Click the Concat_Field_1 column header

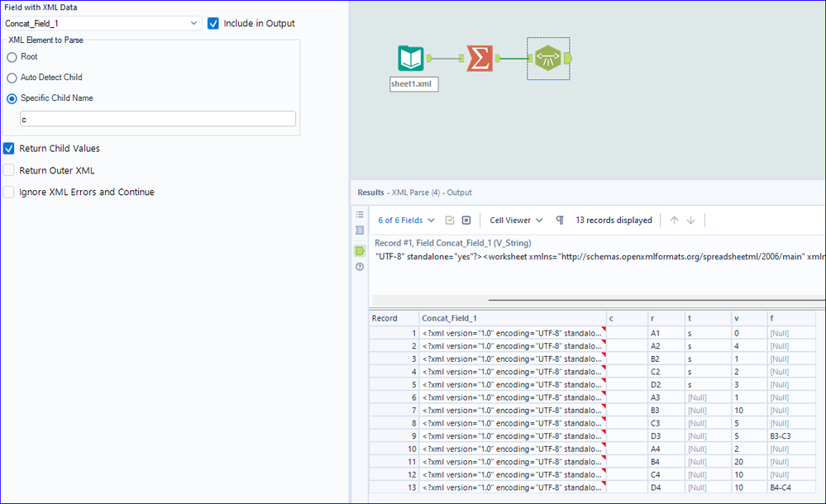(513, 318)
